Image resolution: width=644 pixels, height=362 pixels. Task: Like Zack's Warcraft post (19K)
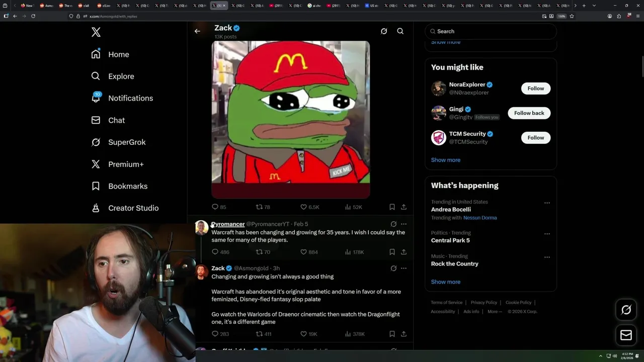309,334
